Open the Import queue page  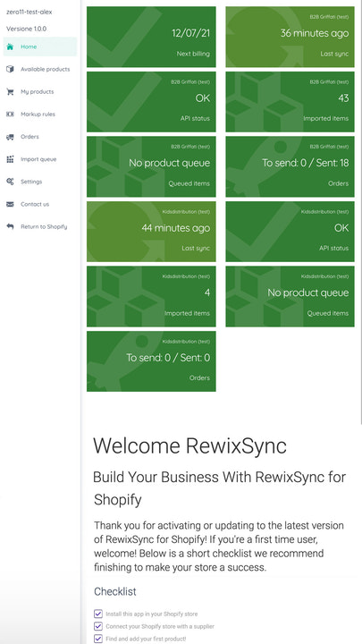coord(40,159)
